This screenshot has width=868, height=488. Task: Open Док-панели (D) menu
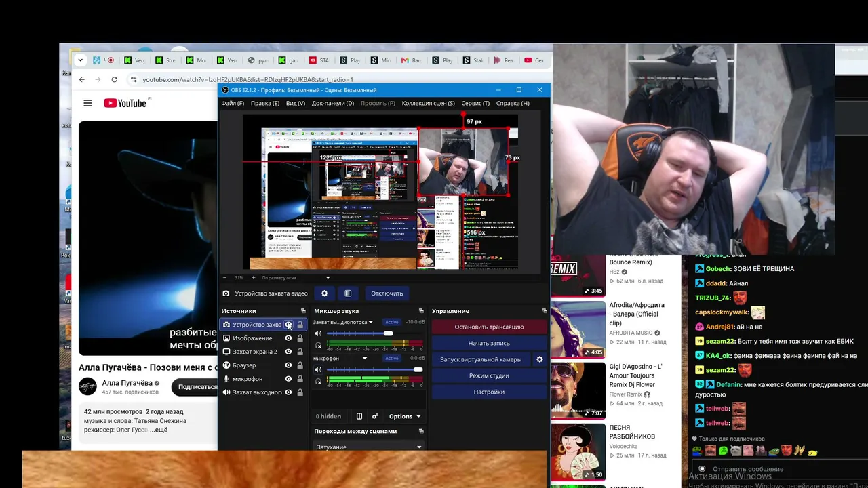click(333, 103)
